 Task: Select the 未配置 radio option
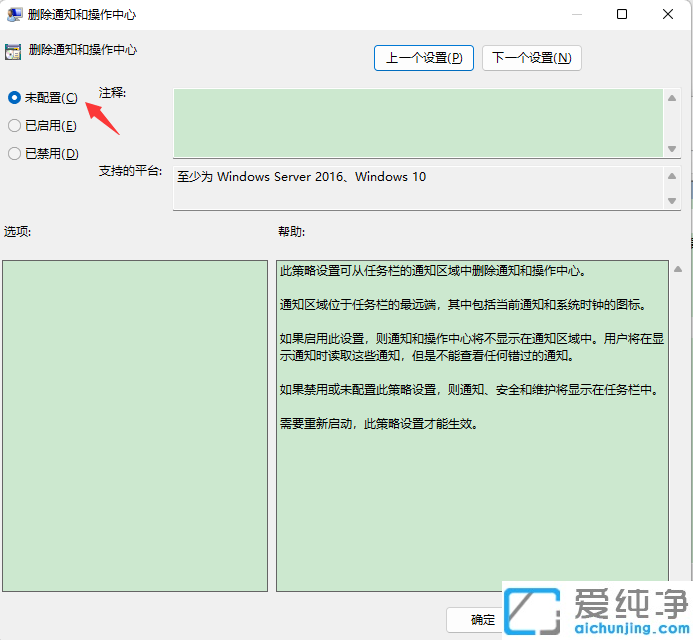pyautogui.click(x=14, y=98)
